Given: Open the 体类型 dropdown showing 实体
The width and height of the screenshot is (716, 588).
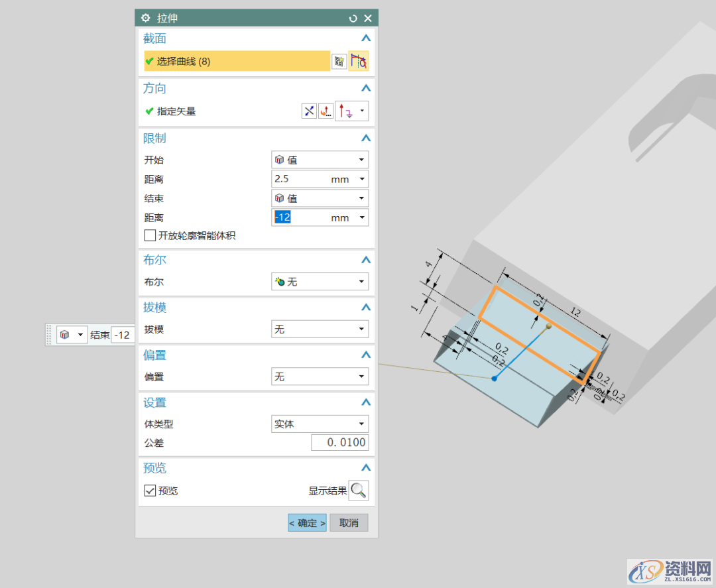Looking at the screenshot, I should pyautogui.click(x=320, y=424).
